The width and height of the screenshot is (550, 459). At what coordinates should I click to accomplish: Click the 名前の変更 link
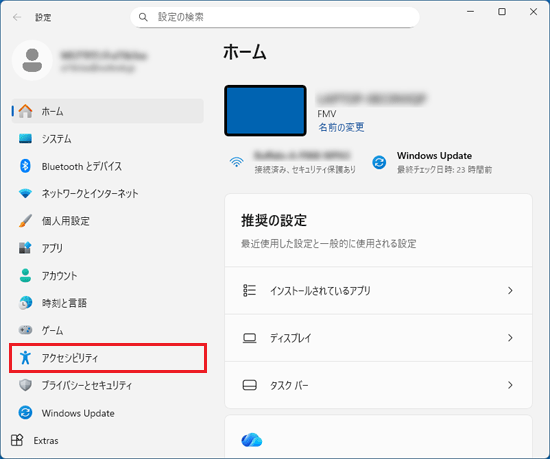[x=341, y=127]
